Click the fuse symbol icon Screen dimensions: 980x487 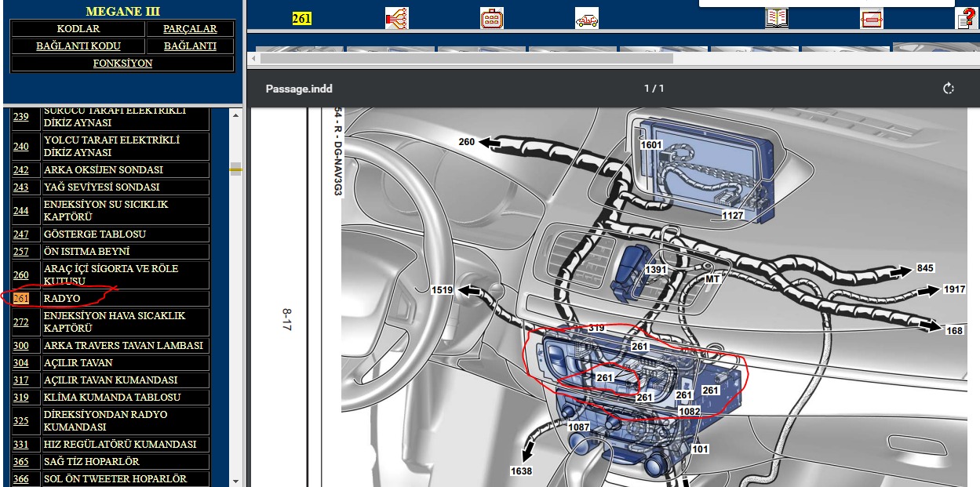click(x=872, y=18)
